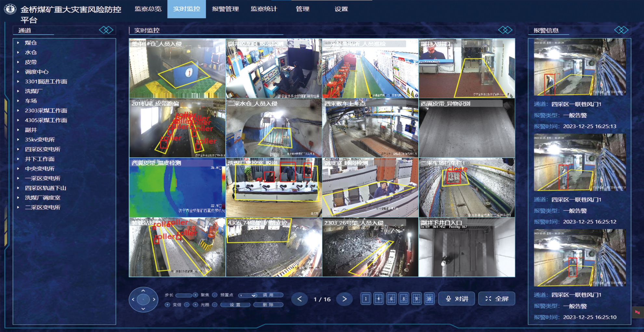Open the 报警管理 tab
644x332 pixels.
click(225, 9)
